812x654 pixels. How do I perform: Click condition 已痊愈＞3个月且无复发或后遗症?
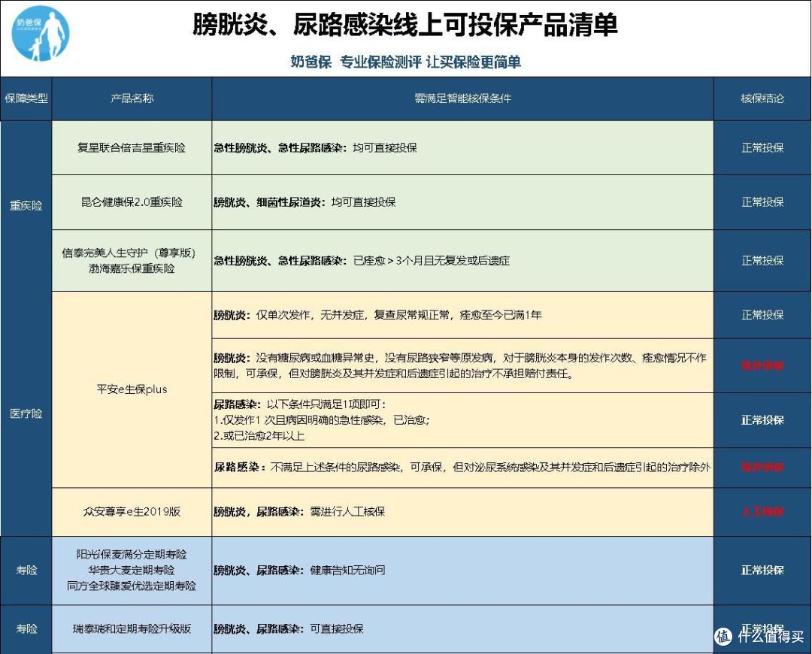pos(432,260)
